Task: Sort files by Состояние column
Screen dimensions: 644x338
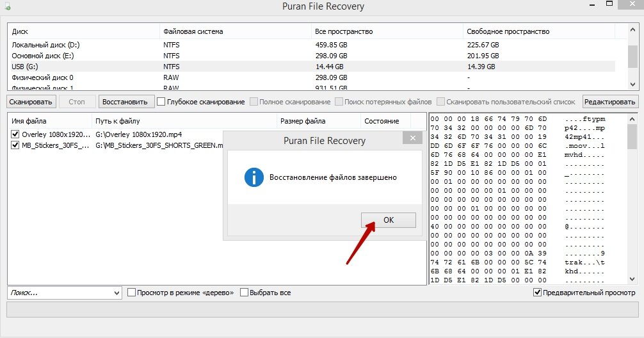Action: (385, 121)
